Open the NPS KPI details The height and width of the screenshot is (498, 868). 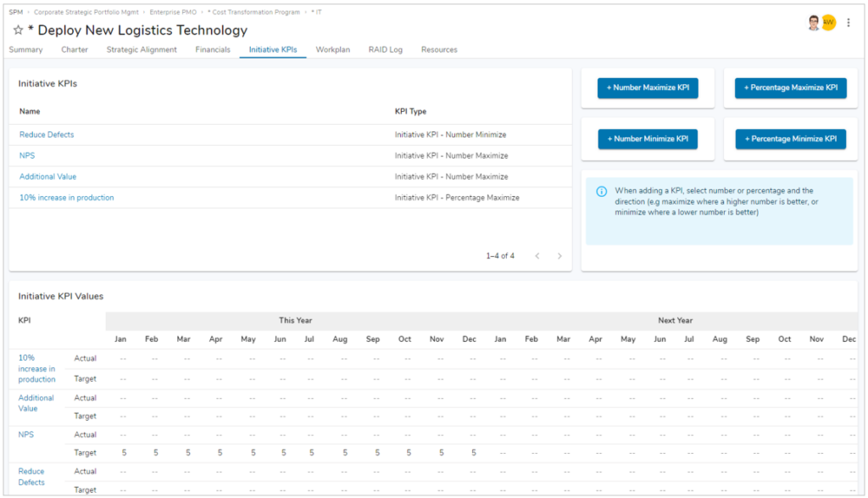pos(26,155)
